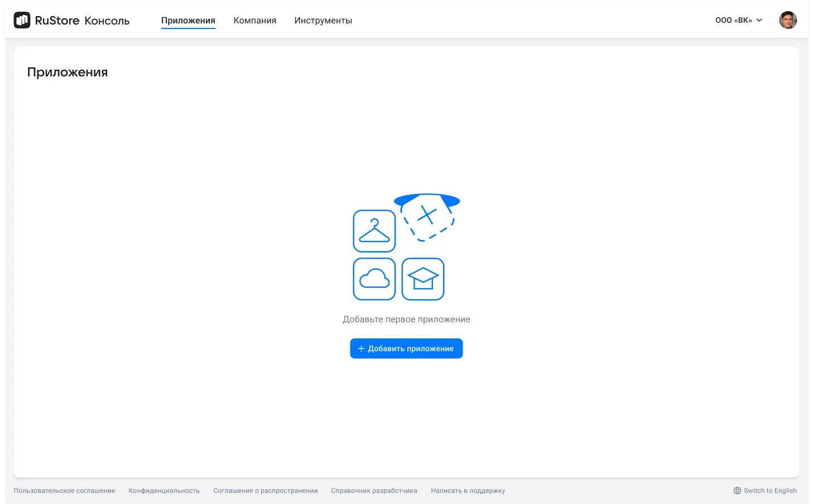This screenshot has height=504, width=813.
Task: Click the cloud app icon illustration
Action: point(374,279)
